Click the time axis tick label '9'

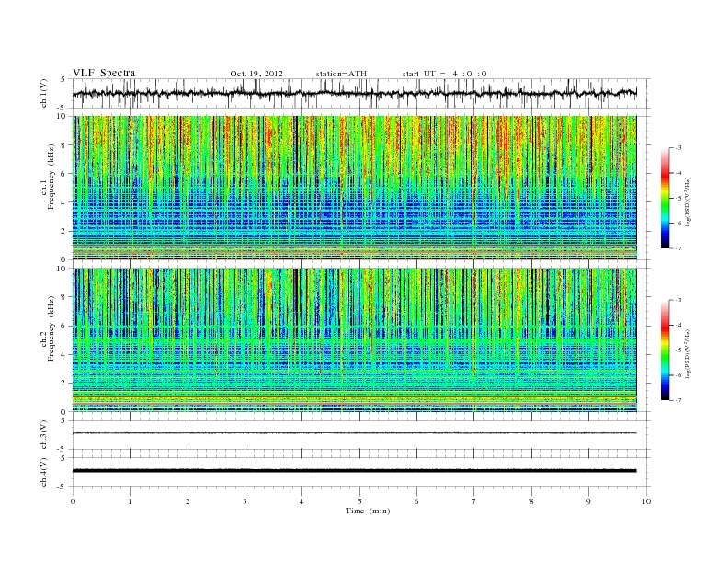(588, 501)
